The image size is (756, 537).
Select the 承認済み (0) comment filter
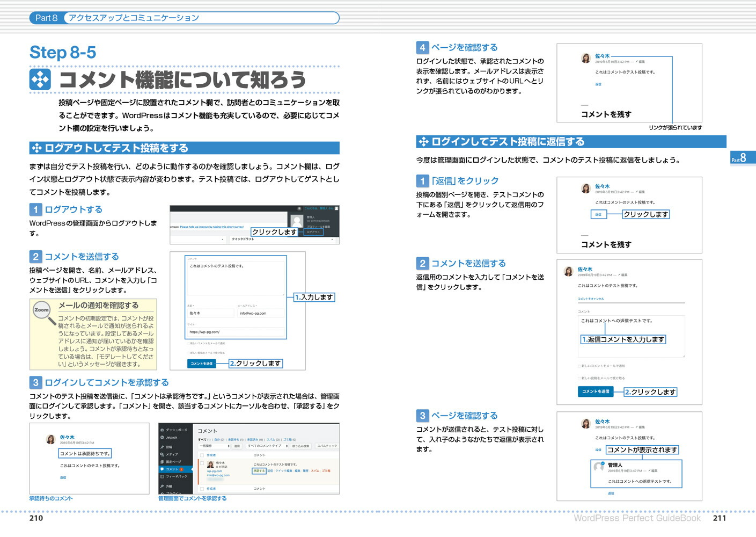pos(255,440)
